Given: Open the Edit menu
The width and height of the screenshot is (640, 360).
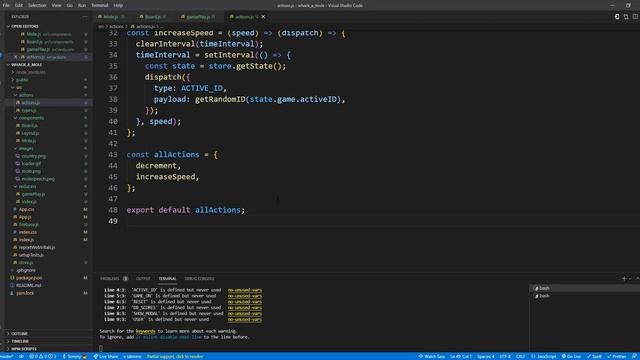Looking at the screenshot, I should pos(19,5).
